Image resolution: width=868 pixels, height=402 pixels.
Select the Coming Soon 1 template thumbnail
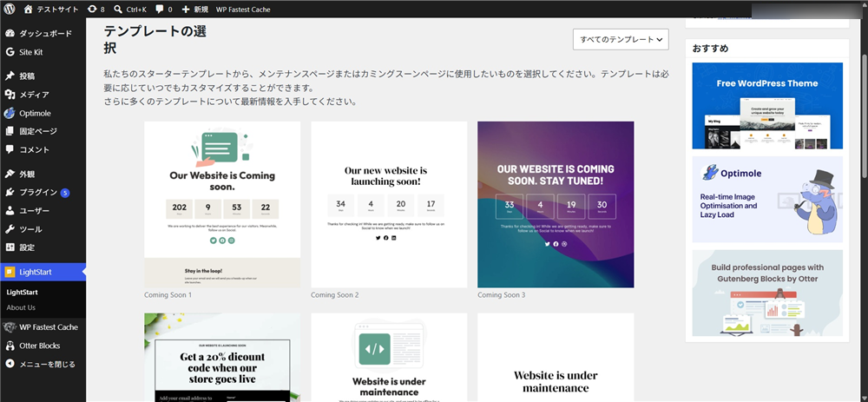pyautogui.click(x=222, y=204)
